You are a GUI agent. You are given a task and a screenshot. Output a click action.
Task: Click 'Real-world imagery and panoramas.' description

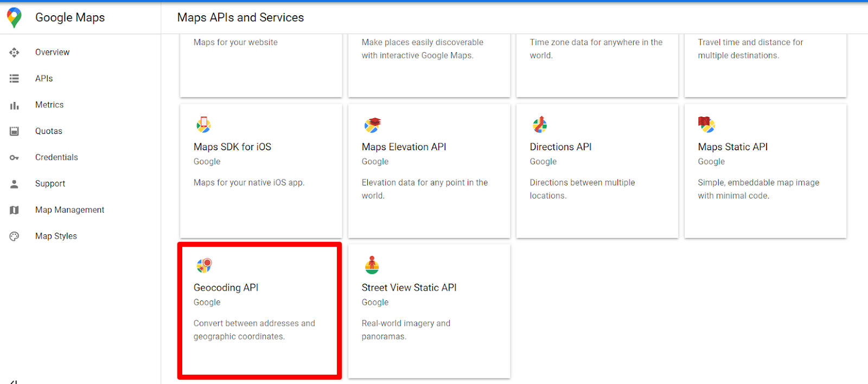[x=406, y=330]
